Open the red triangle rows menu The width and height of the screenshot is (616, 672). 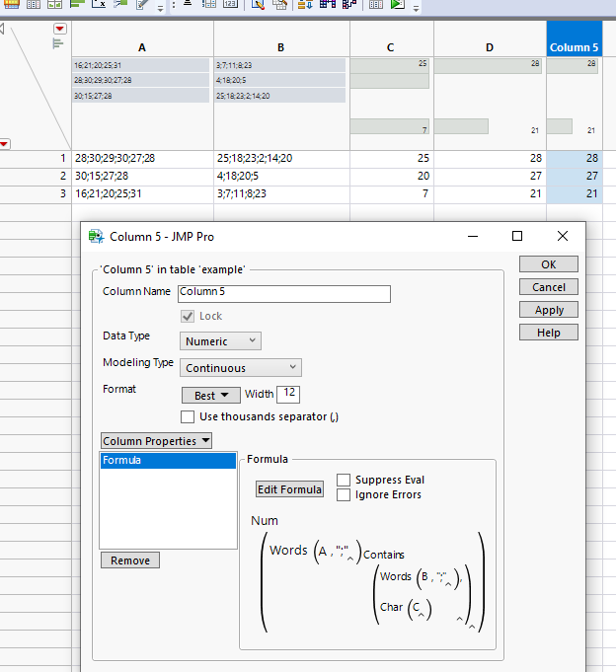[x=4, y=144]
